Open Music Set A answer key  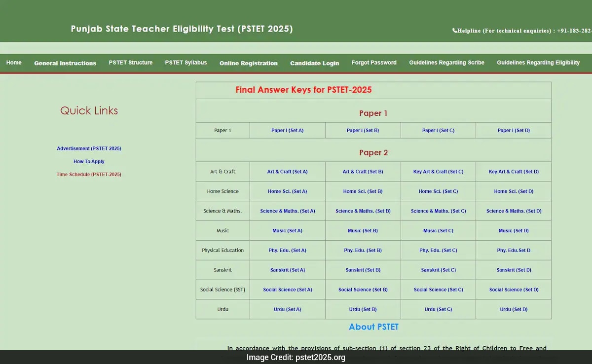click(287, 230)
